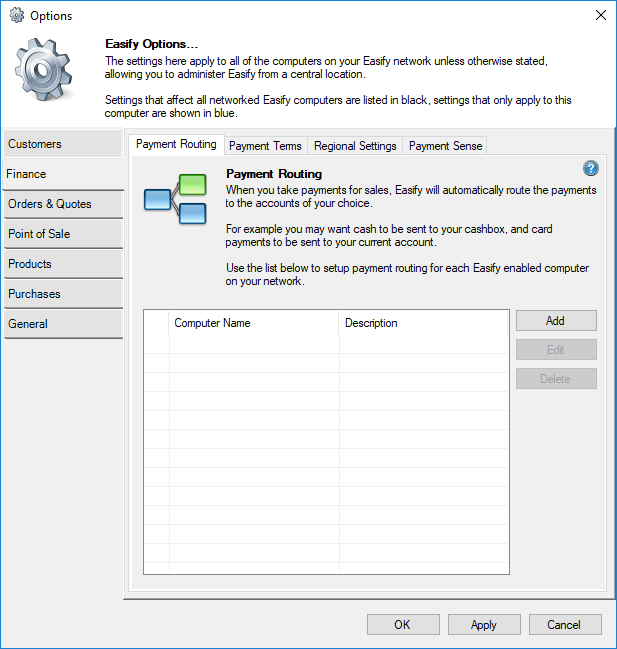Screen dimensions: 617x649
Task: Click the Payment Routing diagram icon
Action: [174, 198]
